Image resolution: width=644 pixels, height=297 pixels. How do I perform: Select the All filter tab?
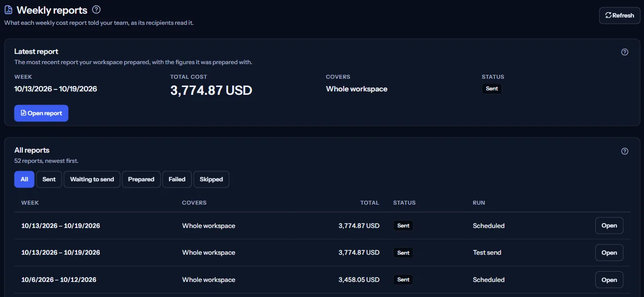click(24, 179)
